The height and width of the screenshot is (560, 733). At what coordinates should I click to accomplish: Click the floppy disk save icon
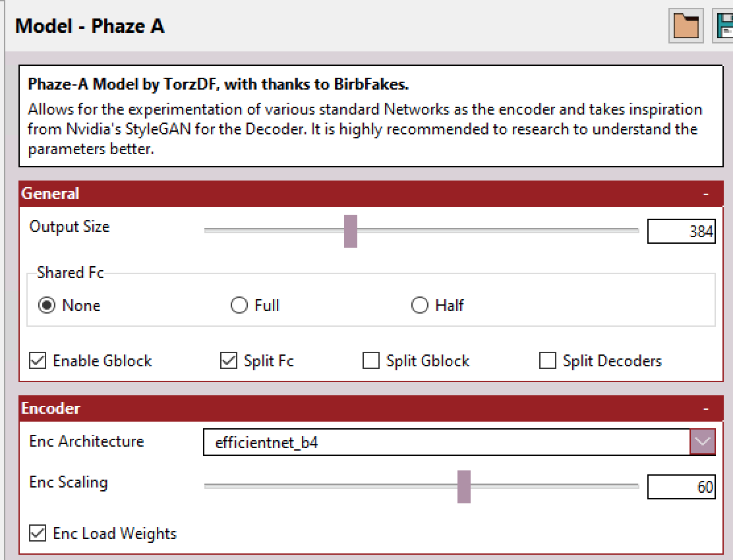[x=724, y=26]
